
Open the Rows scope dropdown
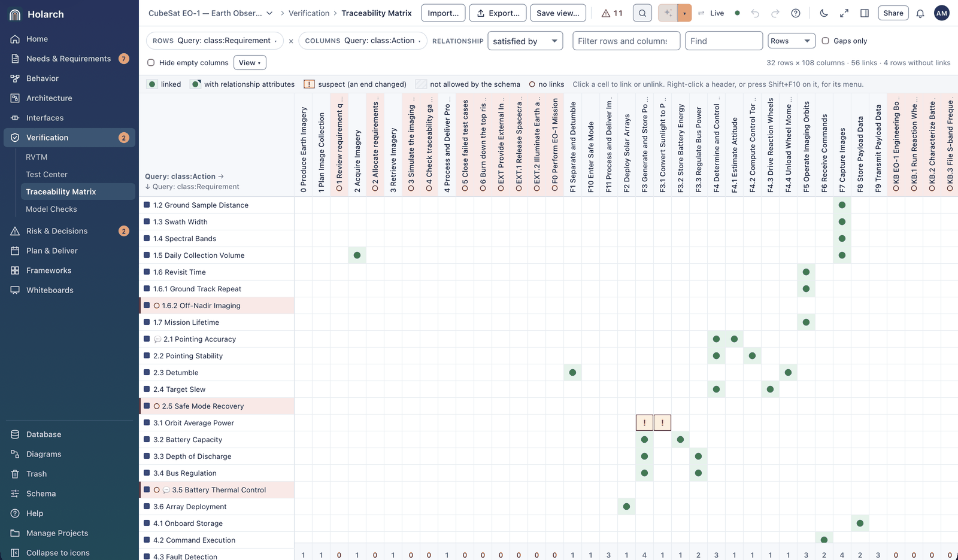point(792,41)
